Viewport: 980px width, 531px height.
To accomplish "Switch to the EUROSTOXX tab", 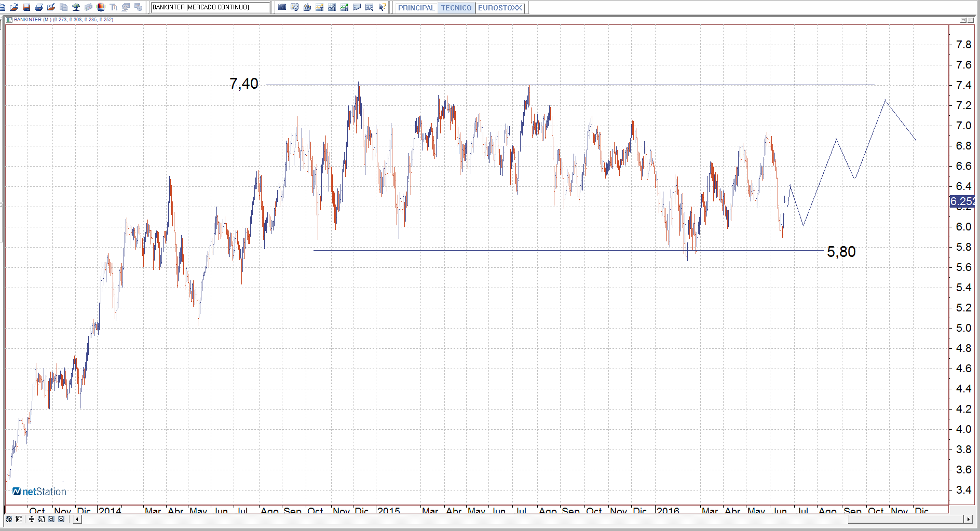I will (x=500, y=8).
